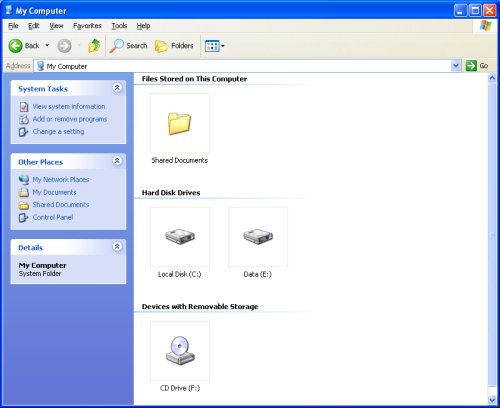Select the CD Drive (F:) icon
Viewport: 500px width, 408px height.
click(x=180, y=351)
